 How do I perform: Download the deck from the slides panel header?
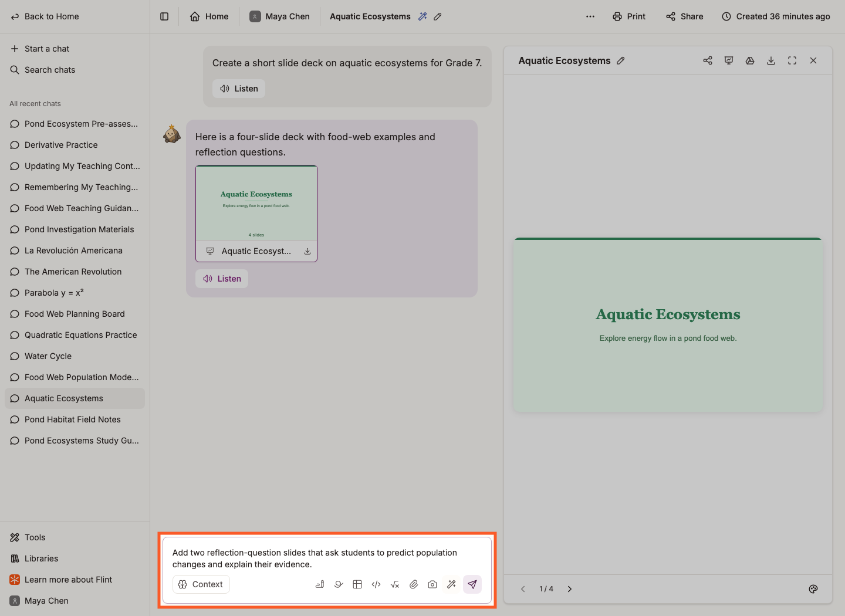(771, 60)
